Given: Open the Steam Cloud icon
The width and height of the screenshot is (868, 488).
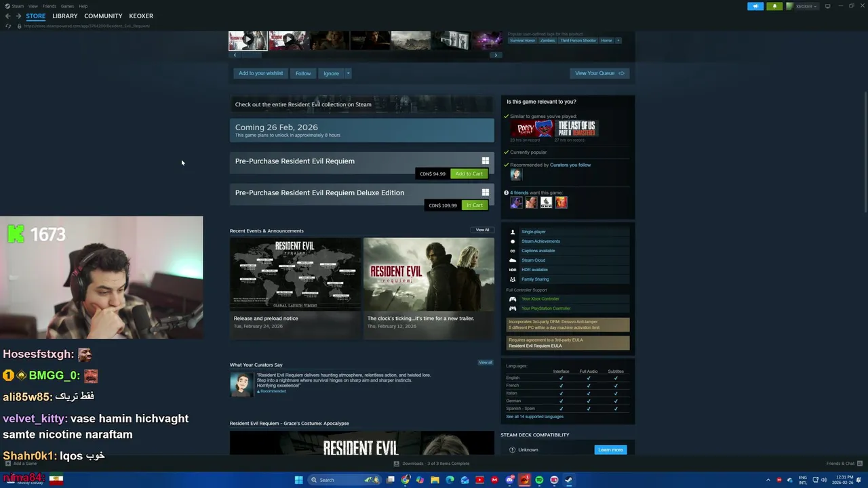Looking at the screenshot, I should click(513, 260).
